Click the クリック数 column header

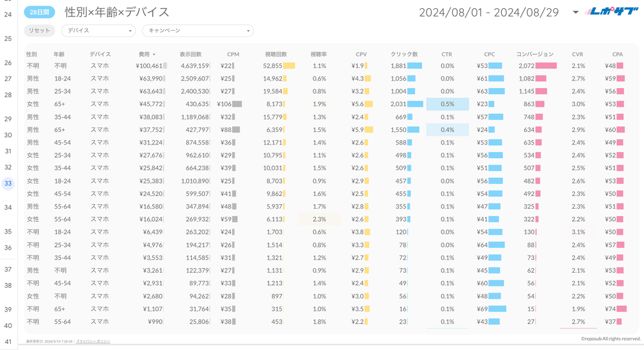pyautogui.click(x=404, y=54)
